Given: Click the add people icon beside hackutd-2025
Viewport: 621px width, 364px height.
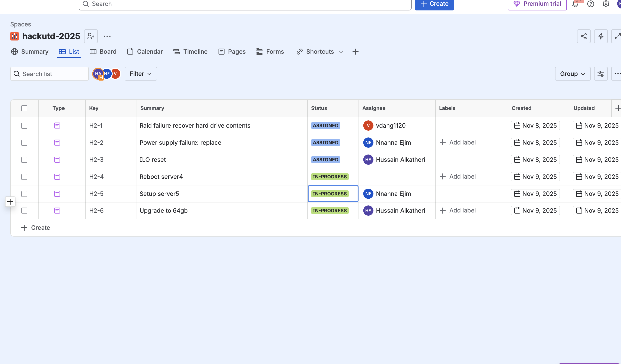Looking at the screenshot, I should [91, 36].
